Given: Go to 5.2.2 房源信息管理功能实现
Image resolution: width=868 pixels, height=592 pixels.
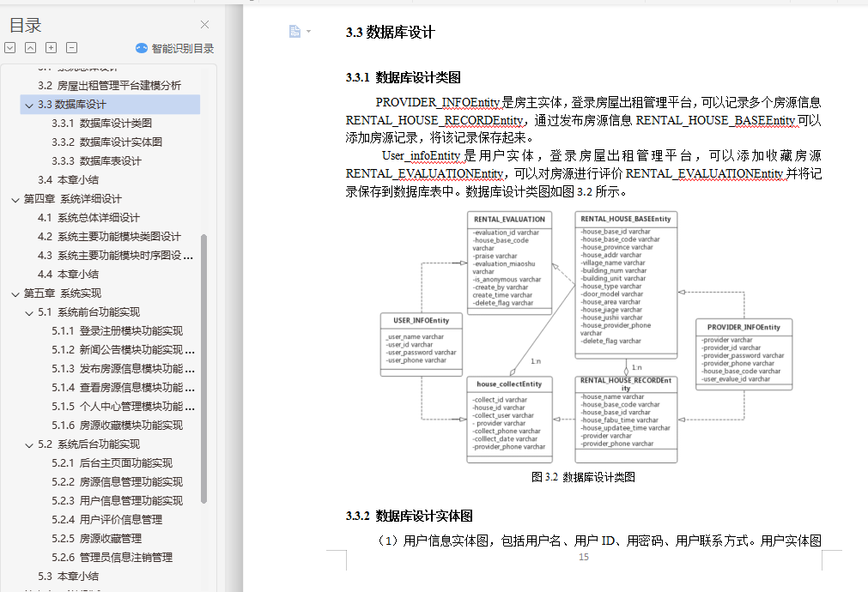Looking at the screenshot, I should click(117, 481).
